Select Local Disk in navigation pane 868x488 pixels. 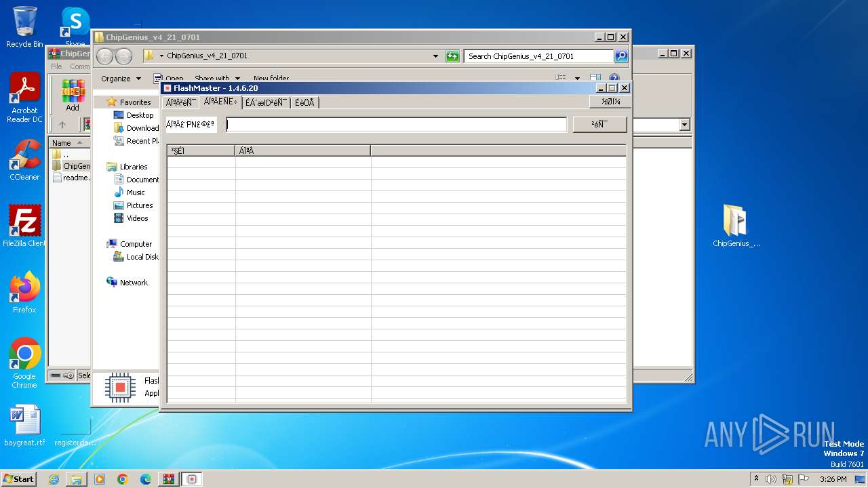click(x=136, y=257)
